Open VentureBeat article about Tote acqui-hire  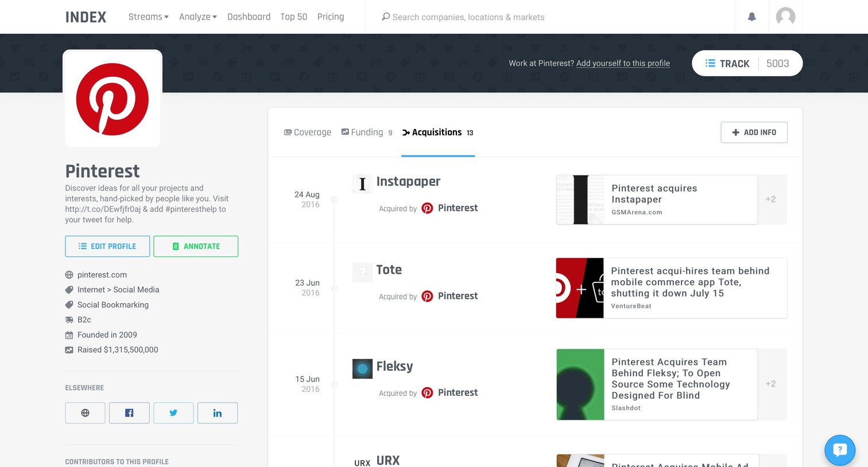671,288
